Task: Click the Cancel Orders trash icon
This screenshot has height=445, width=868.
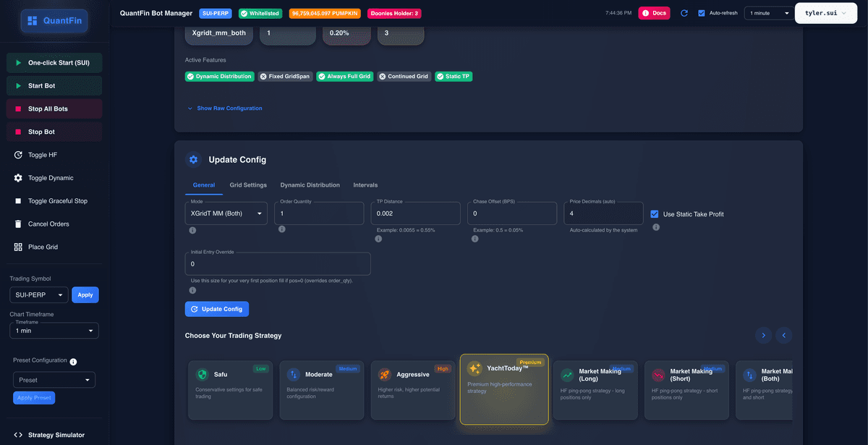Action: click(18, 224)
